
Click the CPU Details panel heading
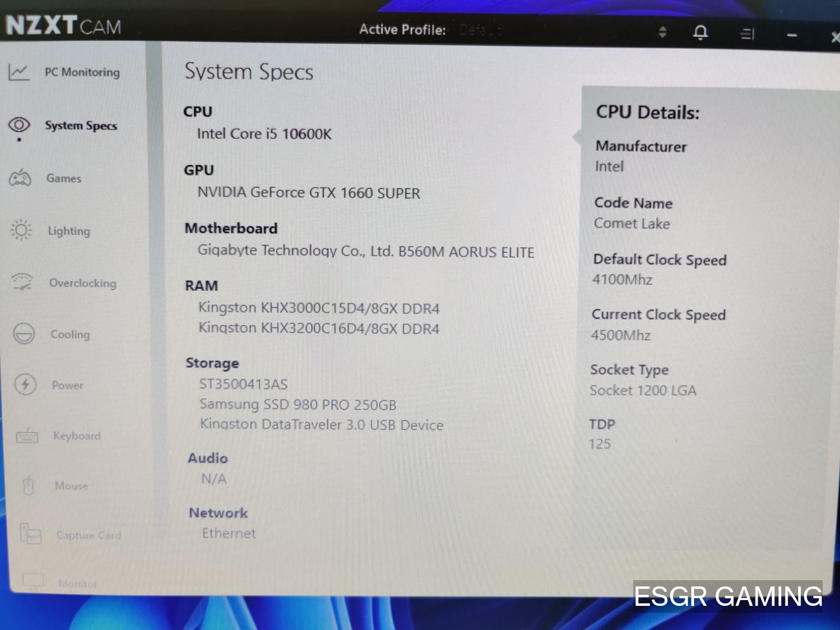tap(648, 112)
